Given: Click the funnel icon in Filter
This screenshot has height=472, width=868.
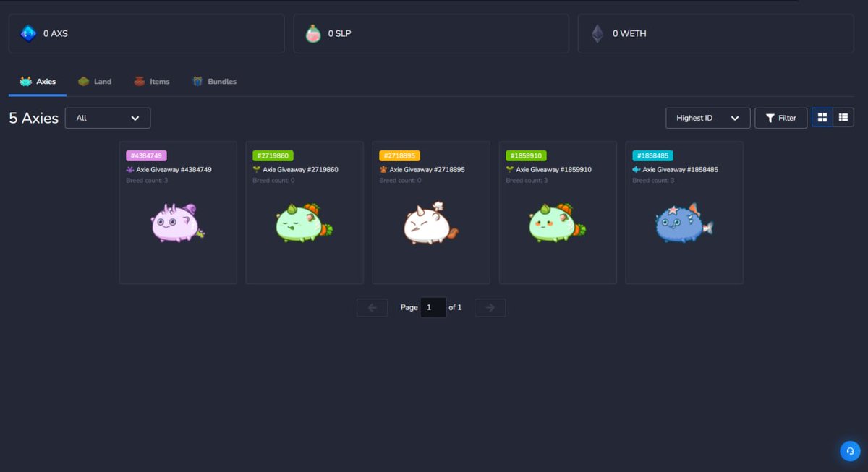Looking at the screenshot, I should pos(770,118).
